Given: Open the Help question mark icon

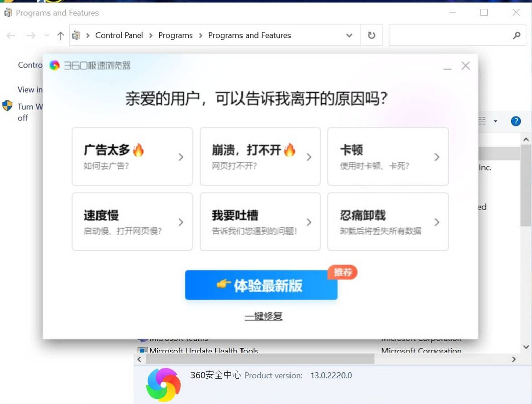Looking at the screenshot, I should tap(516, 121).
